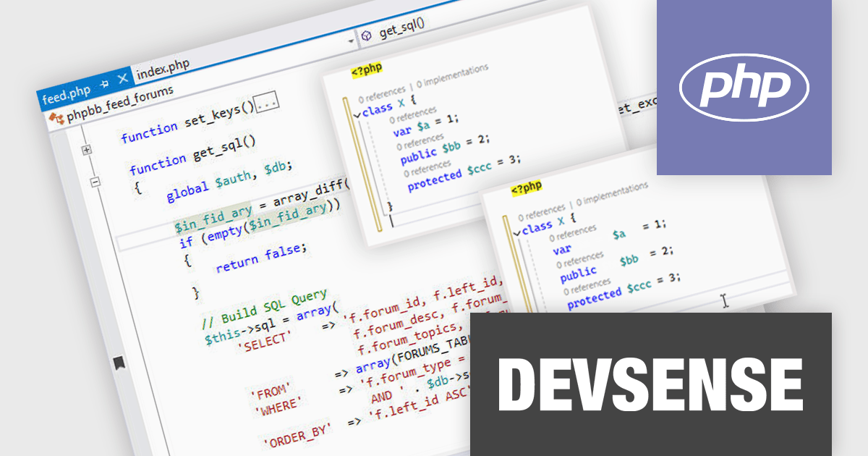The width and height of the screenshot is (868, 456).
Task: Click the get_sql() method cube icon
Action: (367, 35)
